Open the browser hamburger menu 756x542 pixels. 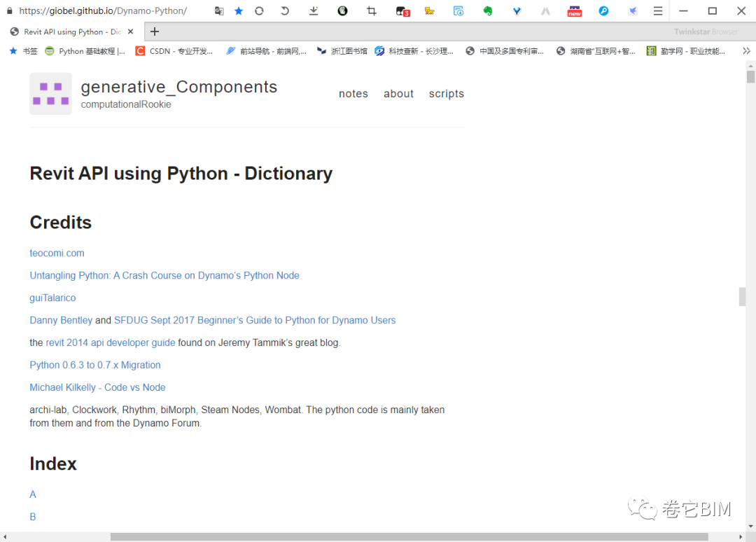coord(657,11)
